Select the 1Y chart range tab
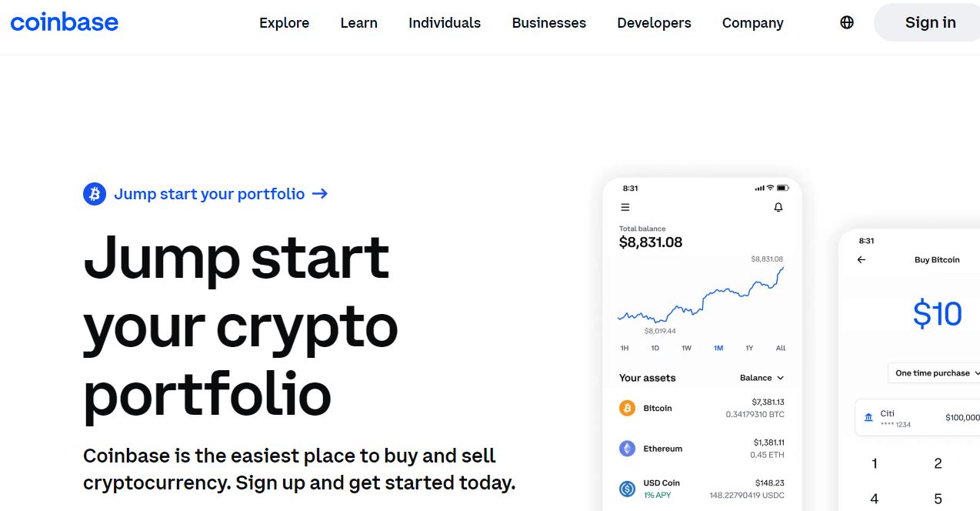The height and width of the screenshot is (511, 980). click(x=749, y=348)
